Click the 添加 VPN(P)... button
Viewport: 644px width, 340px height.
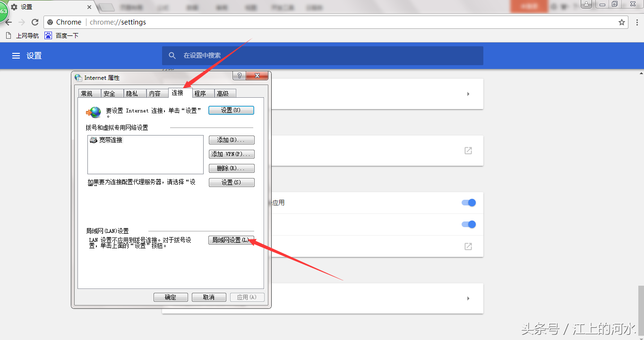click(232, 154)
